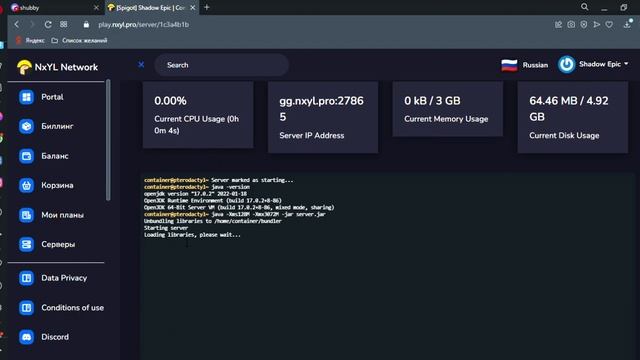Open a new browser tab

click(207, 7)
